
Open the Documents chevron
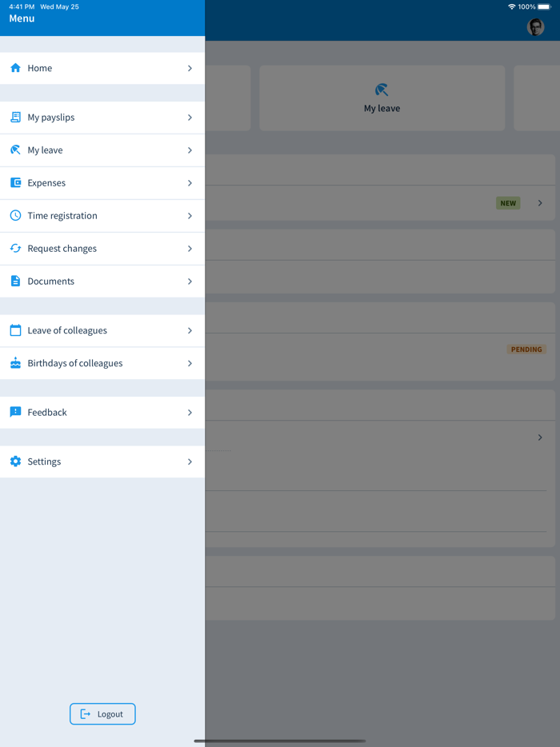point(190,281)
